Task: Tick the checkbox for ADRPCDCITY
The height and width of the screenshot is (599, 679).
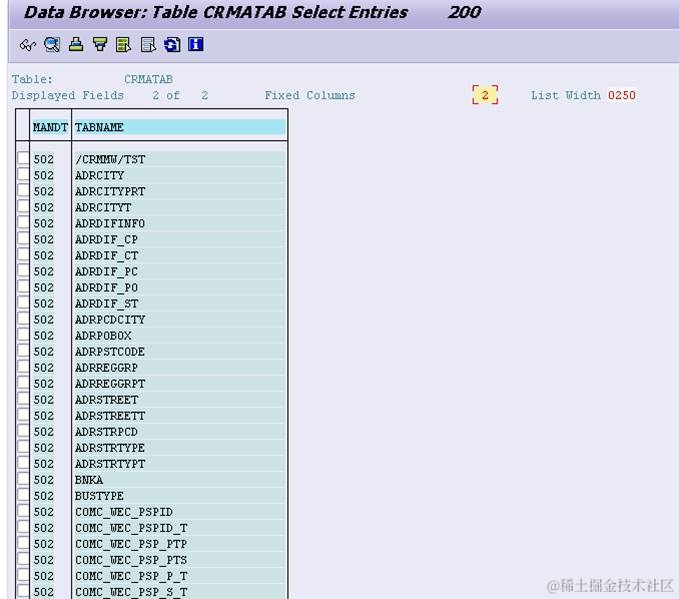Action: click(x=23, y=318)
